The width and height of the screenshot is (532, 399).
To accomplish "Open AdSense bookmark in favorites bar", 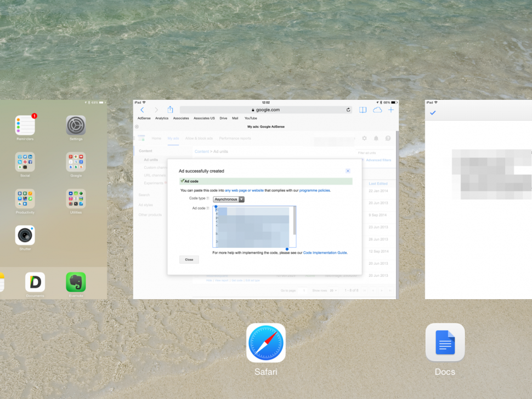I will (144, 118).
